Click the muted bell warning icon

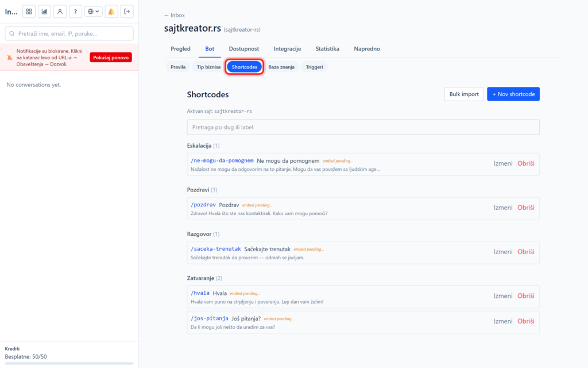[10, 57]
